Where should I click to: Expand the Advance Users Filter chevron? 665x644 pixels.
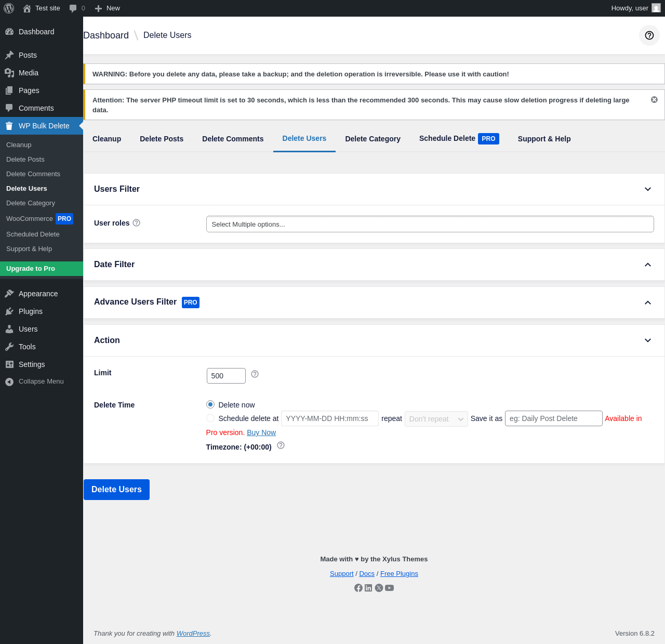[x=648, y=303]
